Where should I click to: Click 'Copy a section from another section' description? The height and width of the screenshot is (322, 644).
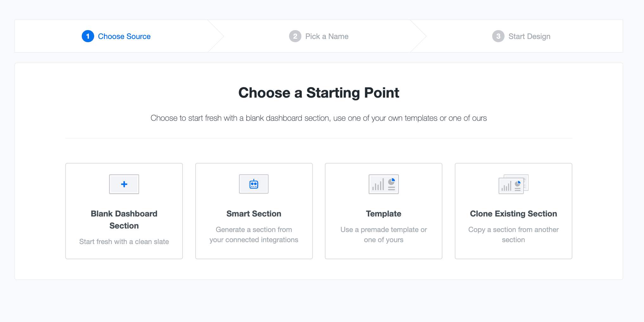(513, 235)
